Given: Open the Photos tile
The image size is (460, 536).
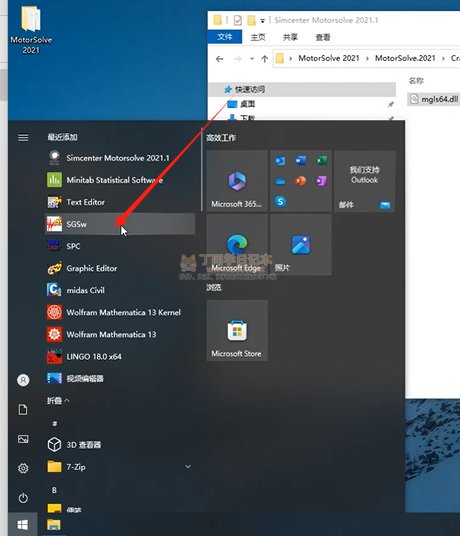Looking at the screenshot, I should pos(301,245).
